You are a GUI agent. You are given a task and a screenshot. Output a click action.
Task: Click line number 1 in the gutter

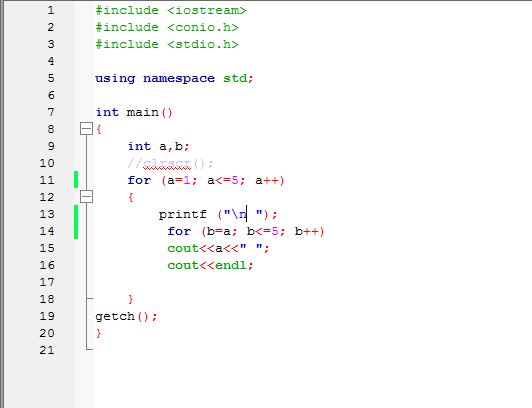[51, 10]
